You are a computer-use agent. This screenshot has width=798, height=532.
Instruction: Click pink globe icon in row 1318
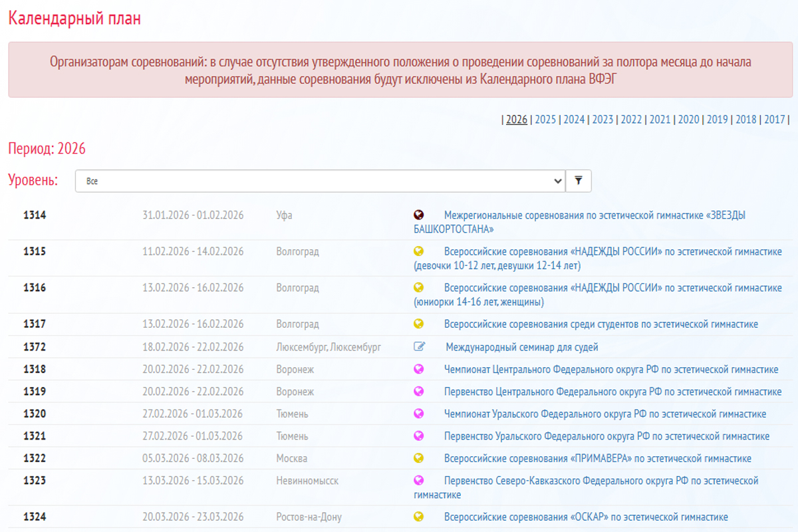(x=418, y=369)
